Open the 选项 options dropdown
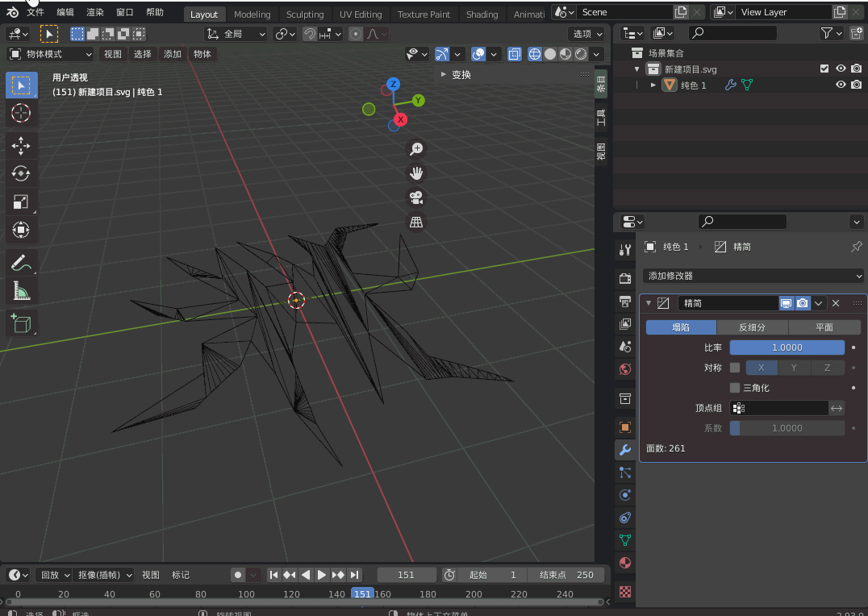868x616 pixels. pyautogui.click(x=586, y=34)
